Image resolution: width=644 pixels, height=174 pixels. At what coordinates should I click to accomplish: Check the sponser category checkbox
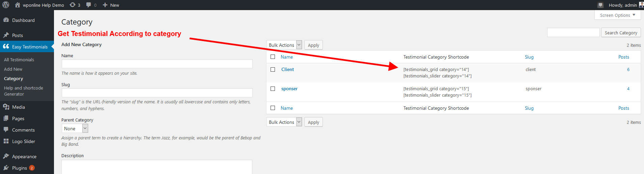(273, 89)
